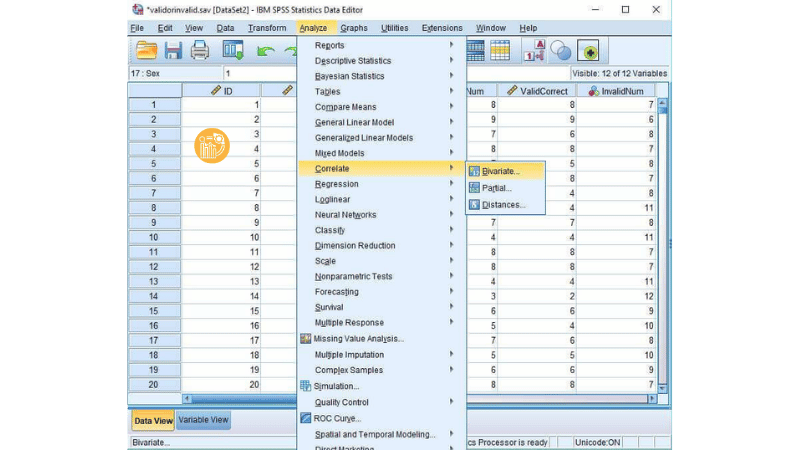The height and width of the screenshot is (450, 800).
Task: Switch to the Variable View tab
Action: 203,420
